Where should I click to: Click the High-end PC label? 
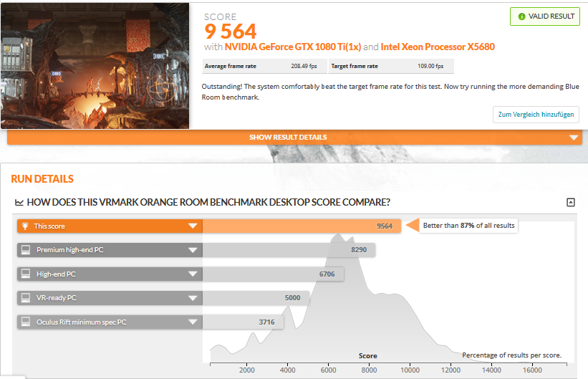tap(56, 274)
